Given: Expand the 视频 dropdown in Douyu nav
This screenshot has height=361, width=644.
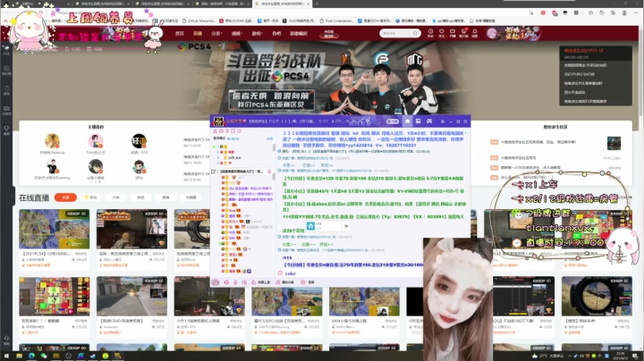Looking at the screenshot, I should (x=236, y=33).
